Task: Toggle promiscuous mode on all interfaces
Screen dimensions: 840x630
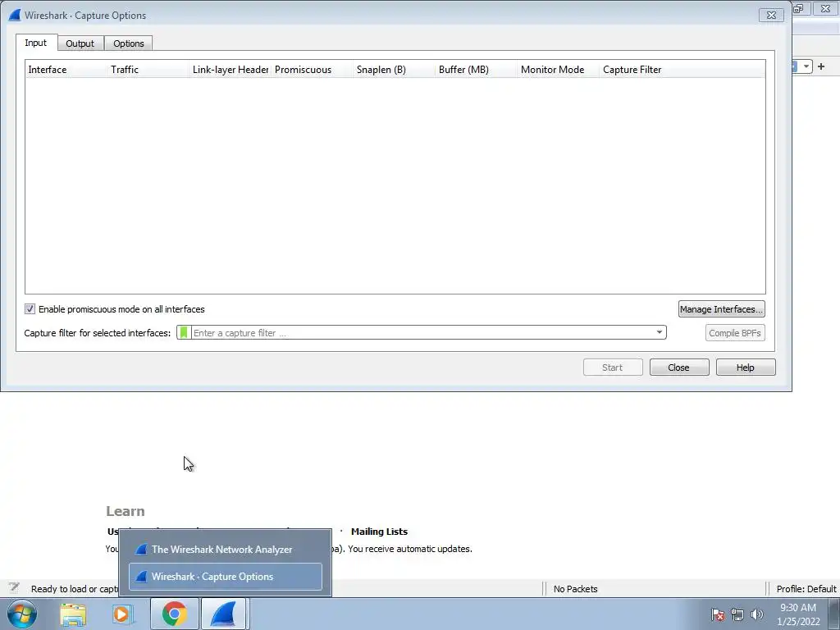Action: tap(30, 309)
